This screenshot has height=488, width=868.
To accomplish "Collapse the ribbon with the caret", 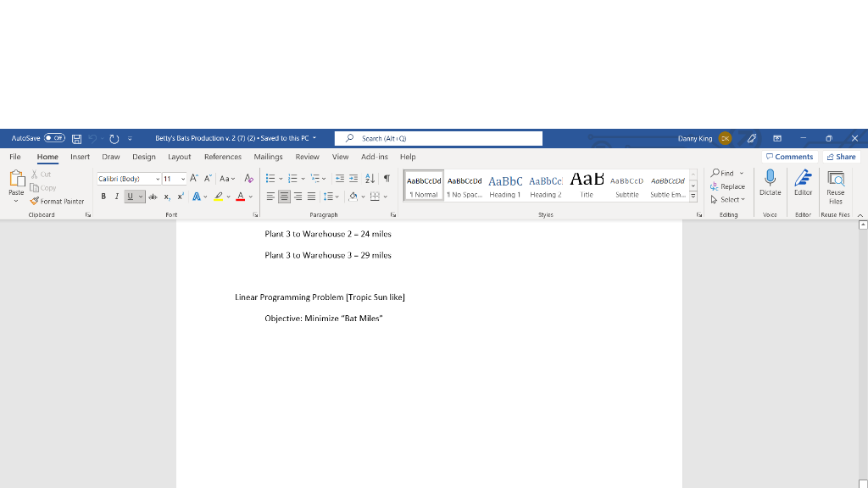I will click(x=860, y=215).
